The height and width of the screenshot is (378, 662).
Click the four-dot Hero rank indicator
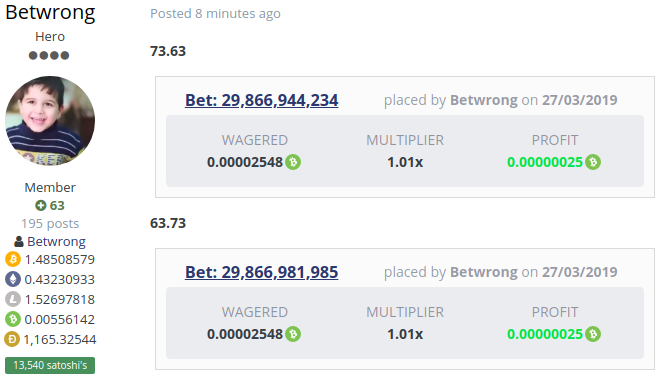click(49, 55)
